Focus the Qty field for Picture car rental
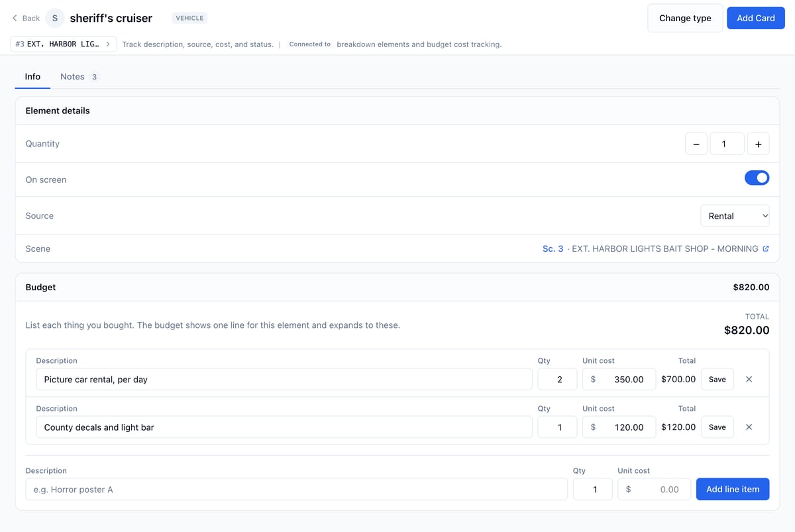 click(557, 379)
